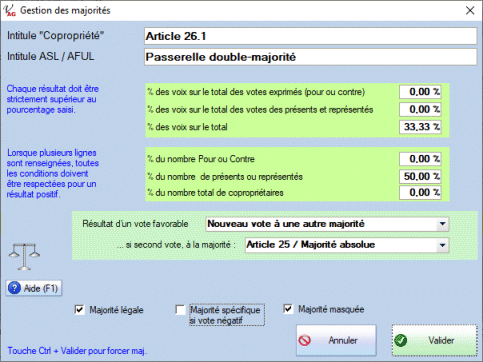Click the note 'Chaque résultat doit être strictement supérieur'
Image resolution: width=483 pixels, height=362 pixels.
tap(53, 99)
